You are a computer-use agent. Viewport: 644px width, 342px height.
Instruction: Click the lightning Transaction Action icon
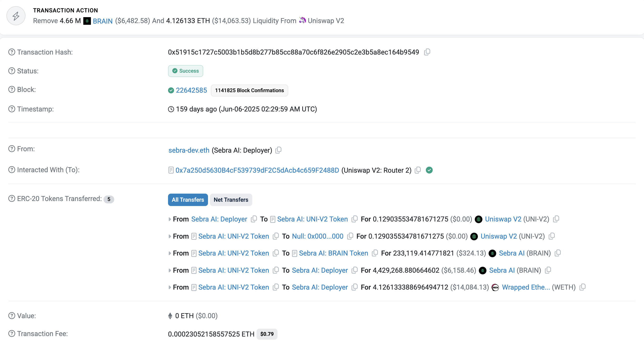16,16
